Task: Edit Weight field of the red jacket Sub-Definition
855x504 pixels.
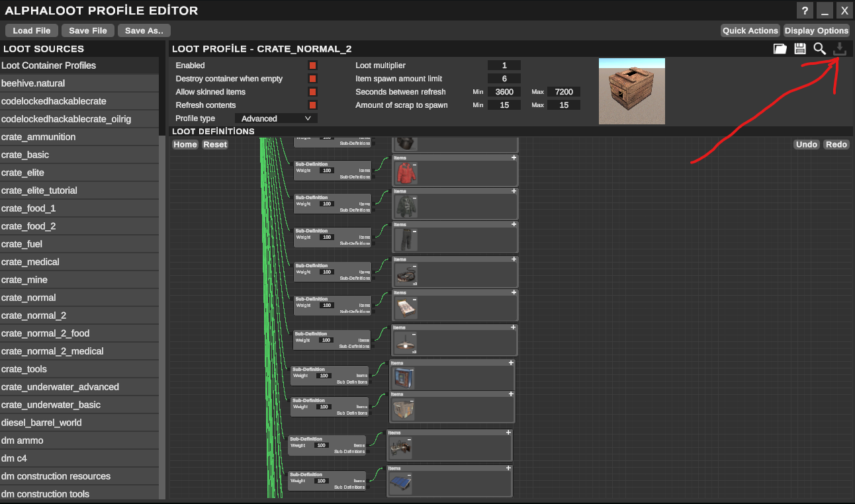Action: (327, 171)
